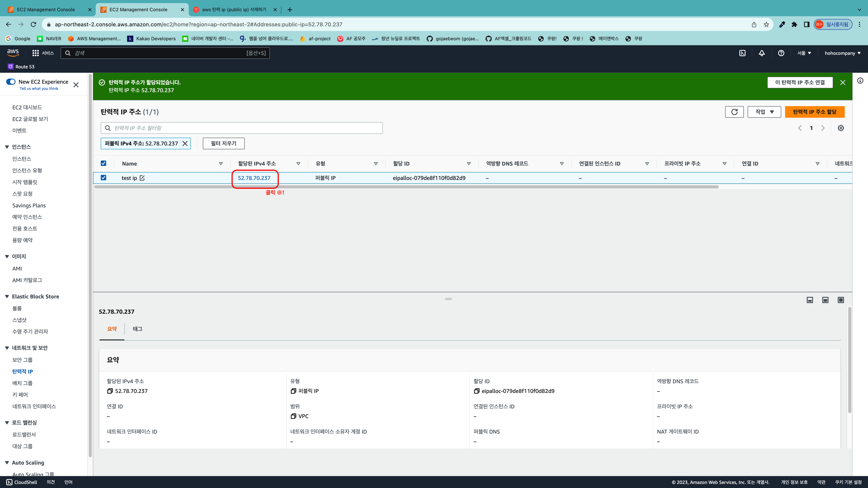The height and width of the screenshot is (488, 868).
Task: Open 보안 그룹 in the sidebar
Action: 22,360
